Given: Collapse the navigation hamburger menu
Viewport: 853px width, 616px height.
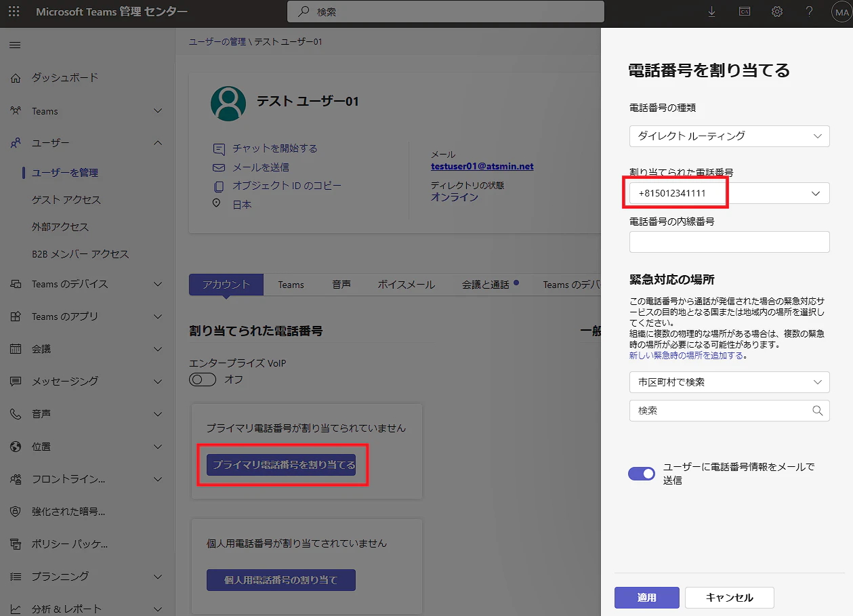Looking at the screenshot, I should pyautogui.click(x=14, y=45).
